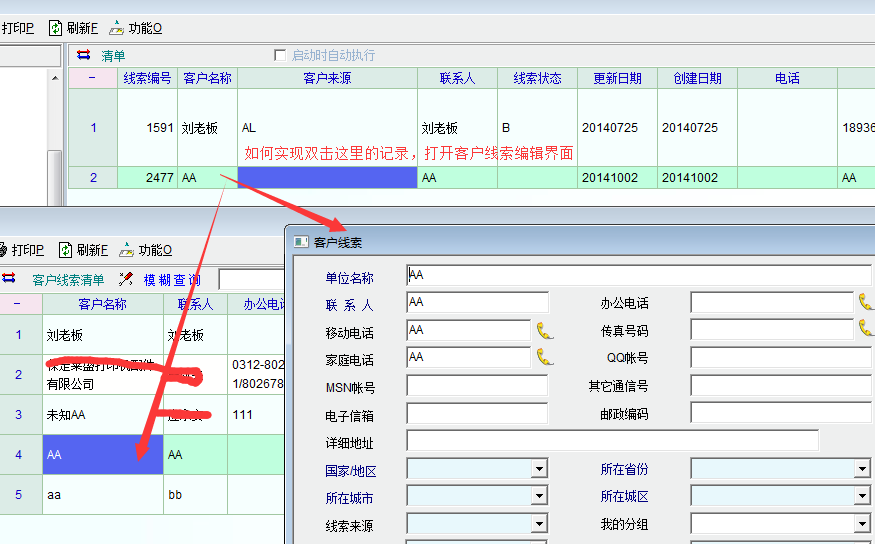This screenshot has width=875, height=544.
Task: Expand the 国家/地区 dropdown
Action: pyautogui.click(x=539, y=469)
